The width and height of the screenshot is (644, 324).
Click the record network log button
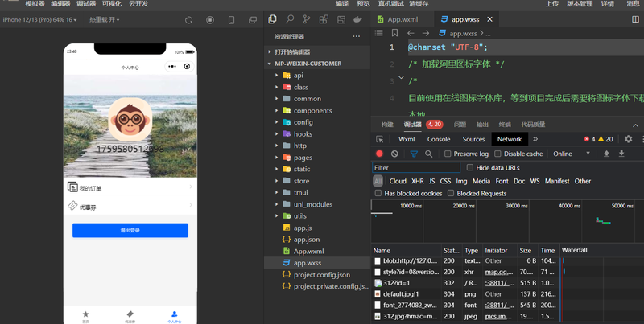click(x=379, y=154)
